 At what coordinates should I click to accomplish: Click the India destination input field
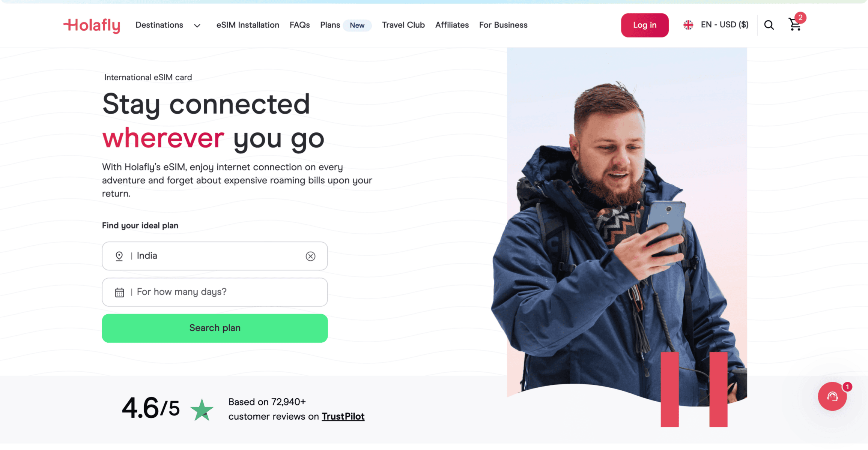point(215,256)
